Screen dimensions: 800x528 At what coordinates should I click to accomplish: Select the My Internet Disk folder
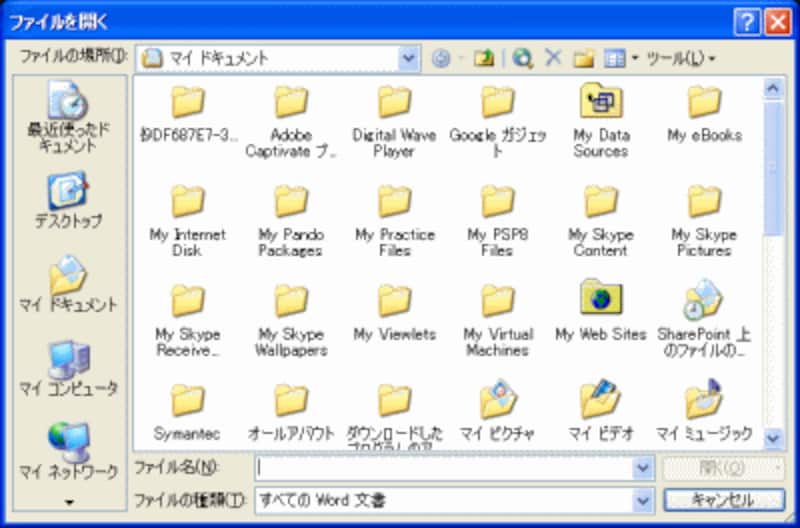187,221
